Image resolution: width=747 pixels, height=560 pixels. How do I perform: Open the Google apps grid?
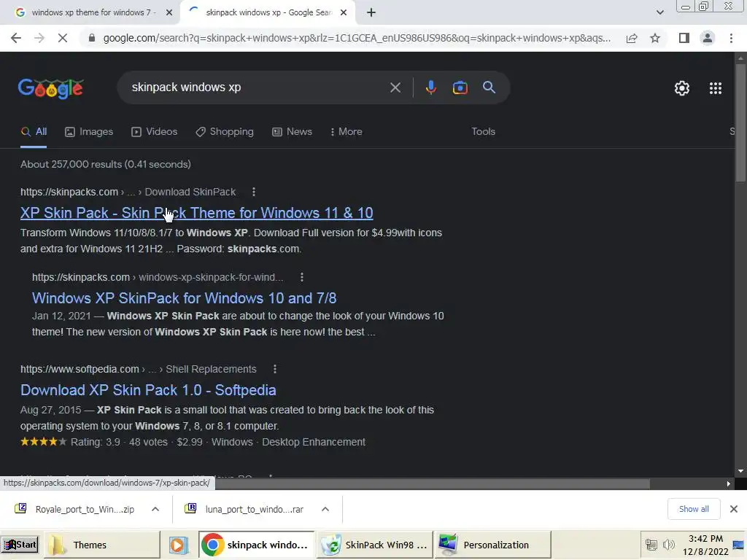click(x=716, y=88)
